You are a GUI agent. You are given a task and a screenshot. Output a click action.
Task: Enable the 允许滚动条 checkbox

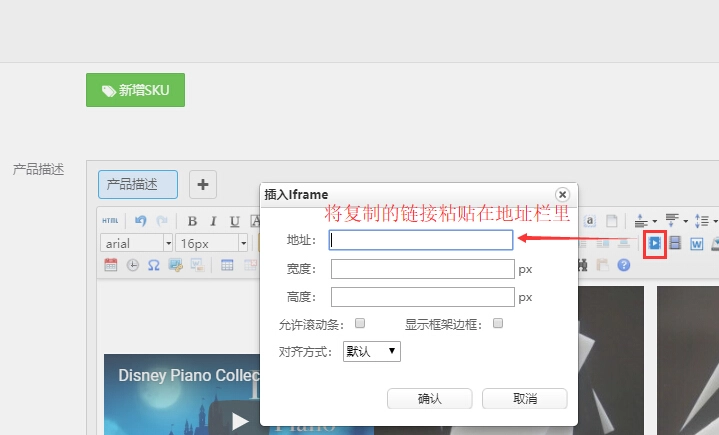(360, 324)
